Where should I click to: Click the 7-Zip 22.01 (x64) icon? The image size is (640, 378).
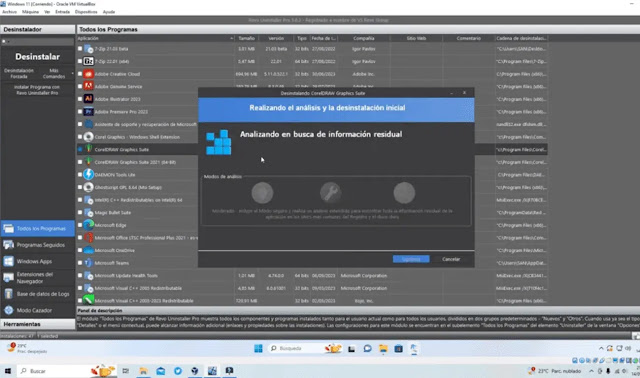pos(89,61)
